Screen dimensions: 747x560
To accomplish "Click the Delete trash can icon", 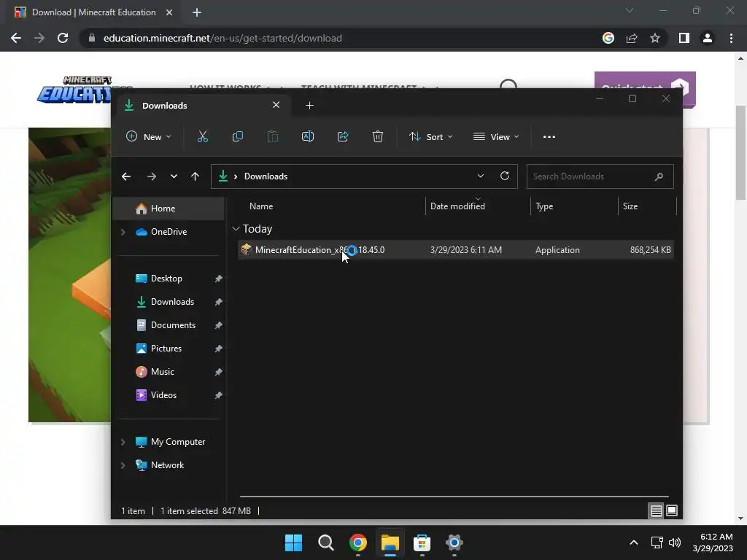I will pyautogui.click(x=378, y=136).
